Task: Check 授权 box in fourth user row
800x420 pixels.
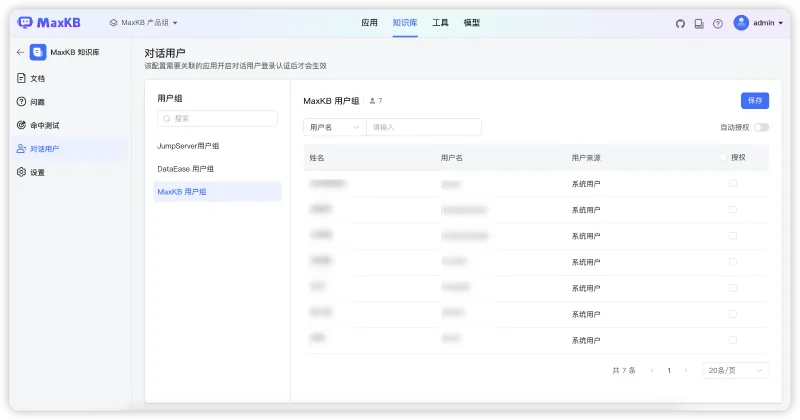Action: (x=733, y=261)
